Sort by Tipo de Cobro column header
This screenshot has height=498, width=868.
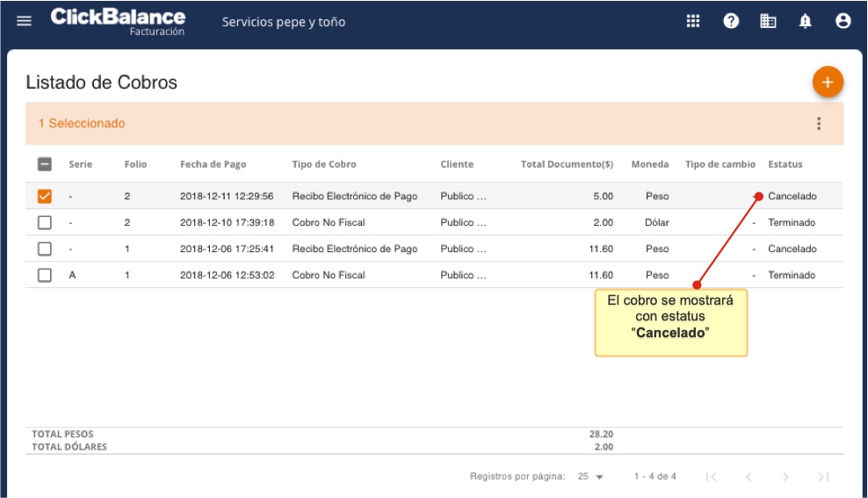tap(324, 164)
